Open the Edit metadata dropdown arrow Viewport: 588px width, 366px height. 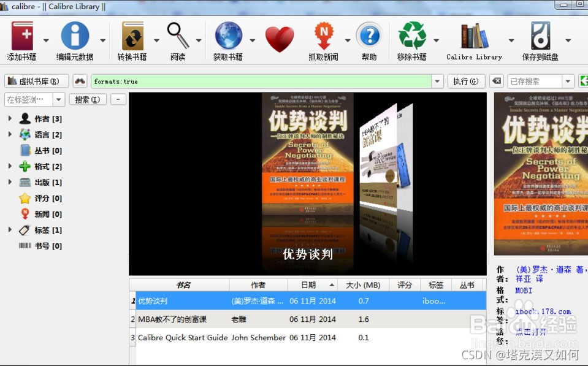(103, 40)
